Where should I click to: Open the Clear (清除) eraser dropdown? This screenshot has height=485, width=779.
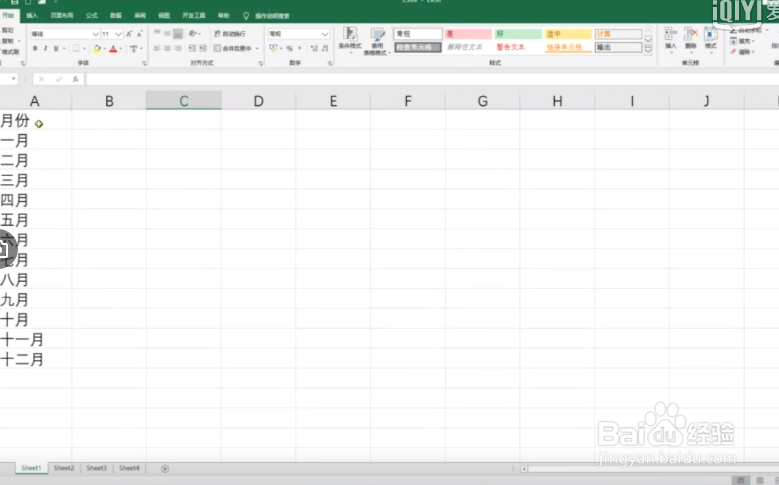coord(742,52)
